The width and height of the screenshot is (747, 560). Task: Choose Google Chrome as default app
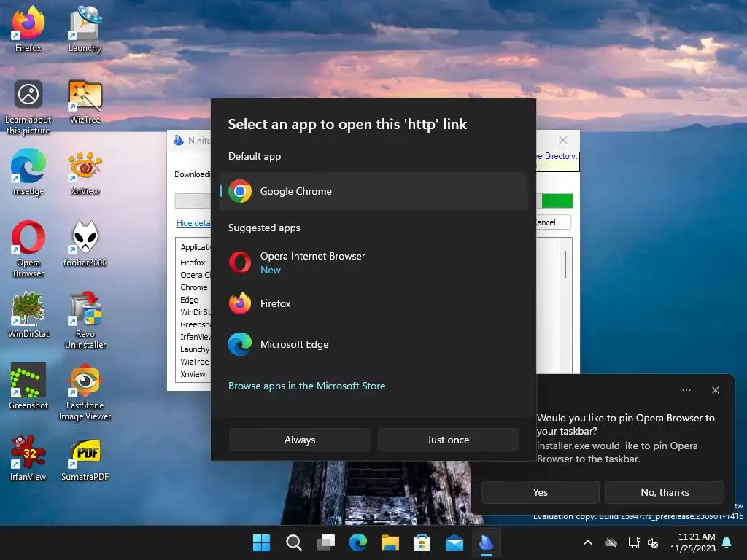tap(373, 191)
